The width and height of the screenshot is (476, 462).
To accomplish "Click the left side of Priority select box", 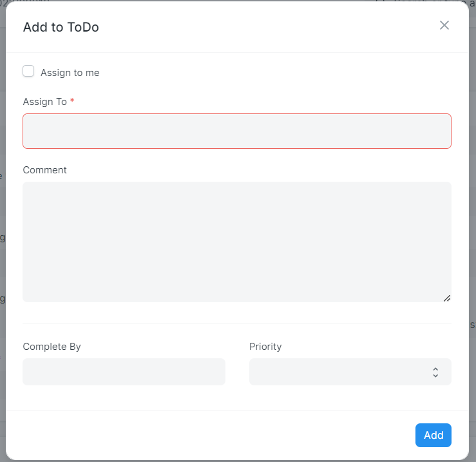I will [271, 372].
